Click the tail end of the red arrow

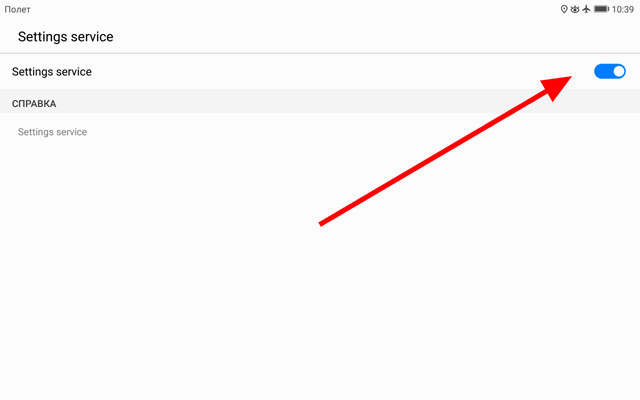321,223
